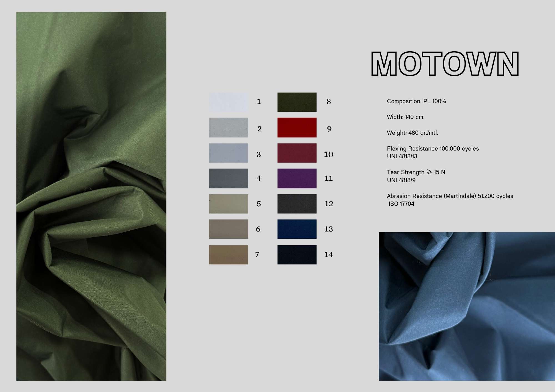Open the blue fabric photo
This screenshot has width=555, height=392.
(x=467, y=306)
